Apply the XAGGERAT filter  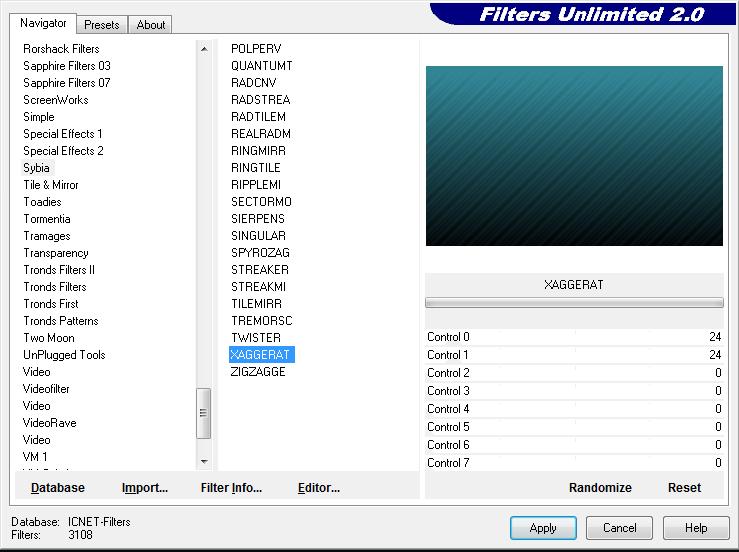click(x=543, y=527)
